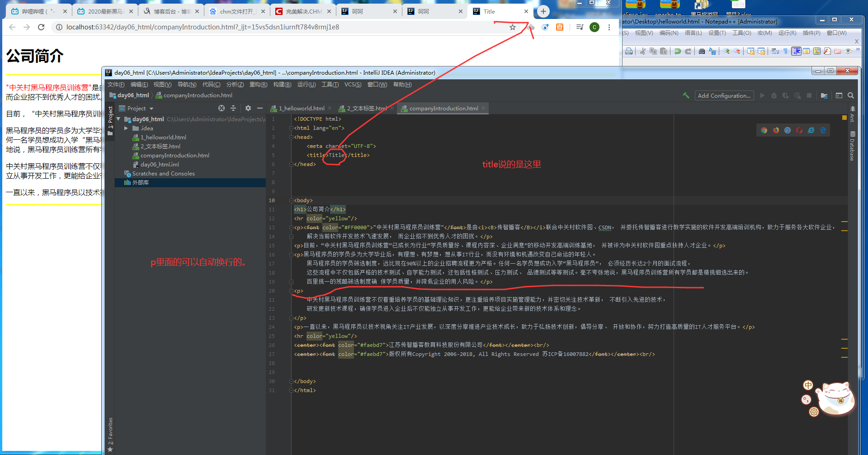This screenshot has width=868, height=455.
Task: Click the Debug bug icon in IntelliJ toolbar
Action: click(x=774, y=95)
